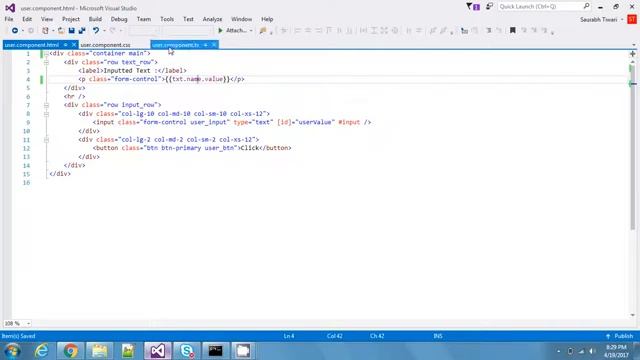Switch to Visual Studio in the taskbar
640x360 pixels.
[158, 351]
